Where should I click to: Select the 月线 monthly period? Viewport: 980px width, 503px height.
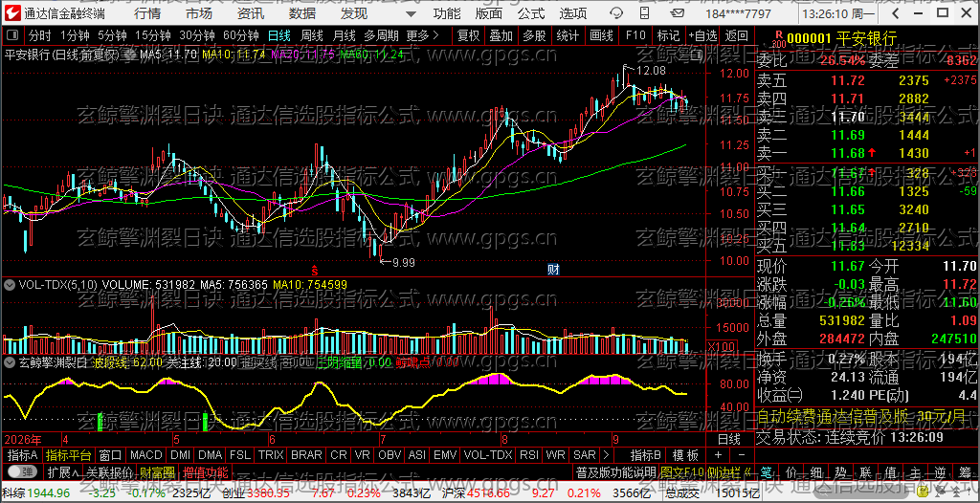tap(344, 35)
